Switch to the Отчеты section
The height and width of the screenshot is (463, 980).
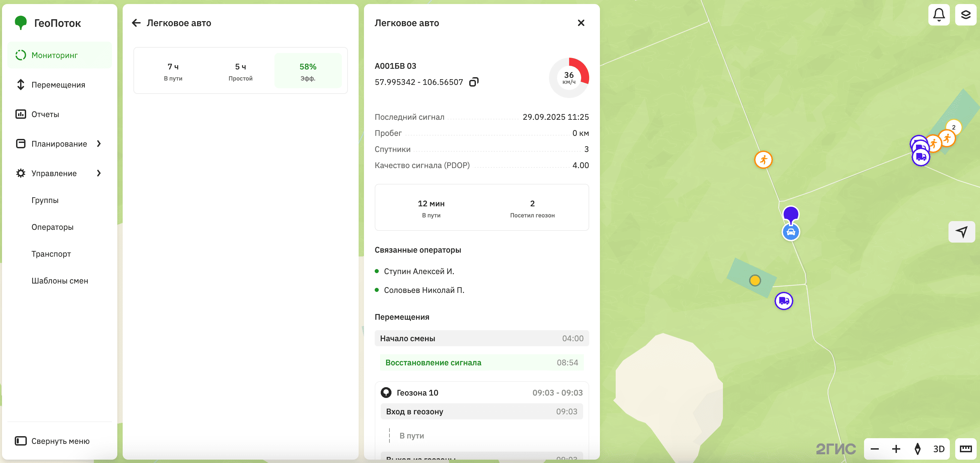pyautogui.click(x=45, y=114)
